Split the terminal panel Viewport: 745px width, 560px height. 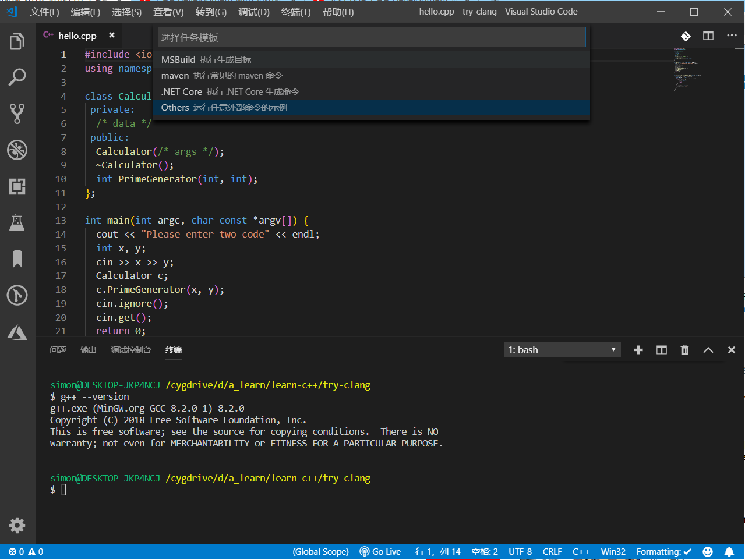[662, 350]
